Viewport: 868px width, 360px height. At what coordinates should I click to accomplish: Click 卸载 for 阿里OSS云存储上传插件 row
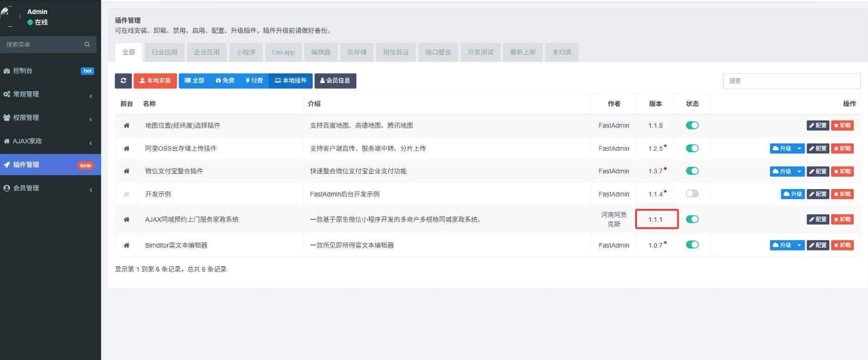842,149
